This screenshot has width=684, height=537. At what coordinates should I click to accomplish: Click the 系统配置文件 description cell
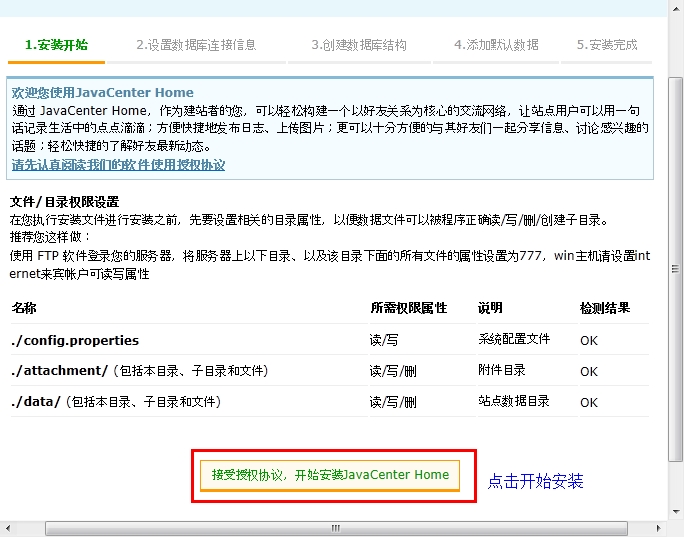tap(514, 339)
